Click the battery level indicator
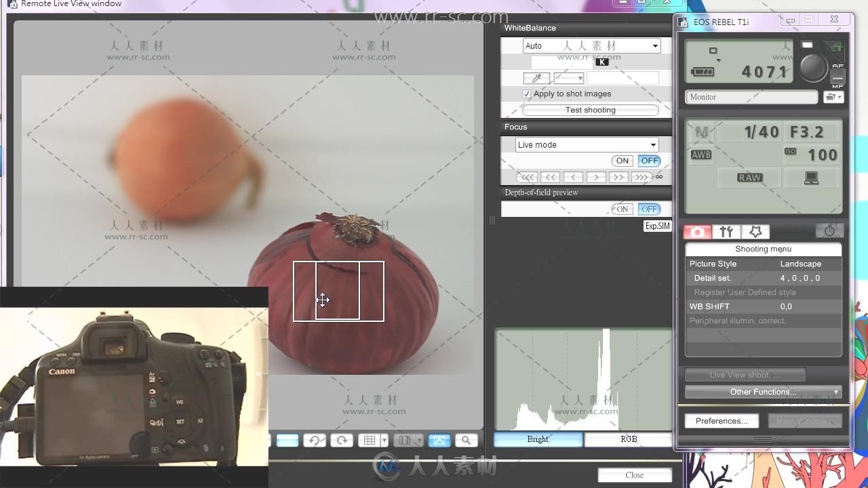Image resolution: width=868 pixels, height=488 pixels. [702, 72]
